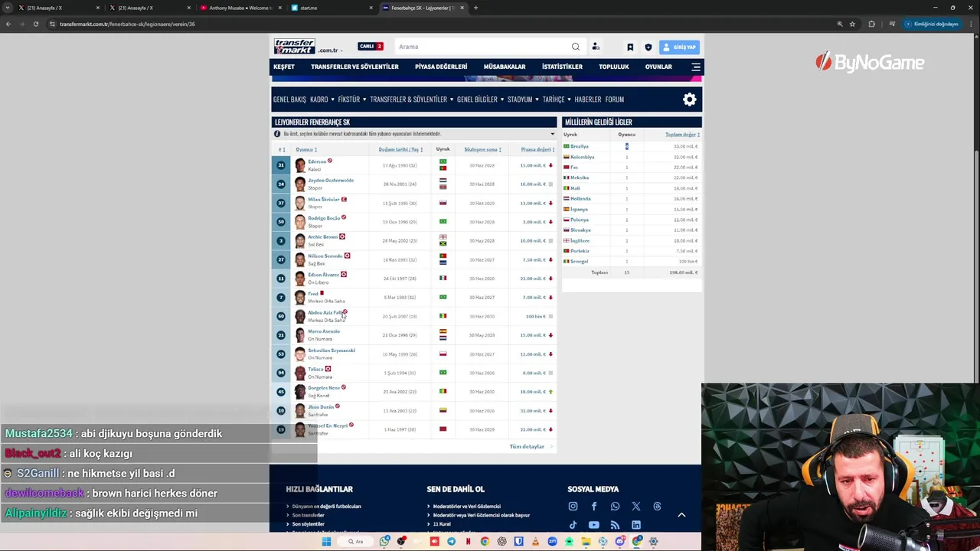Open the bookmark watchlist icon
The width and height of the screenshot is (980, 551).
(x=630, y=47)
